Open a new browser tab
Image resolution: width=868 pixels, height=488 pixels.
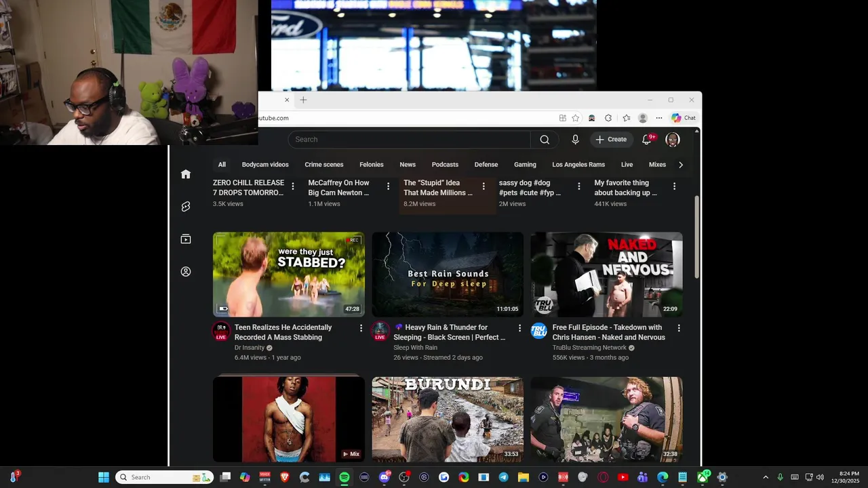click(x=303, y=100)
